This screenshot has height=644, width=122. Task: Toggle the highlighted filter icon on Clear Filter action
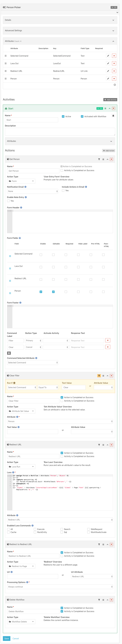tap(99, 376)
